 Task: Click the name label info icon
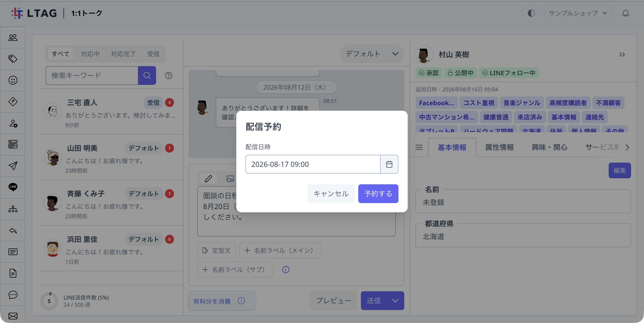286,270
